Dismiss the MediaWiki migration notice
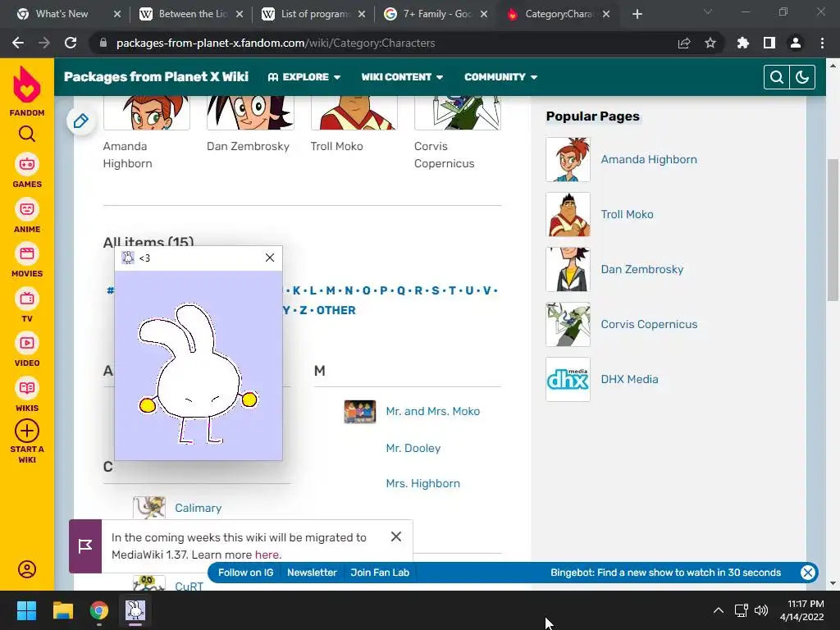This screenshot has width=840, height=630. pyautogui.click(x=396, y=536)
